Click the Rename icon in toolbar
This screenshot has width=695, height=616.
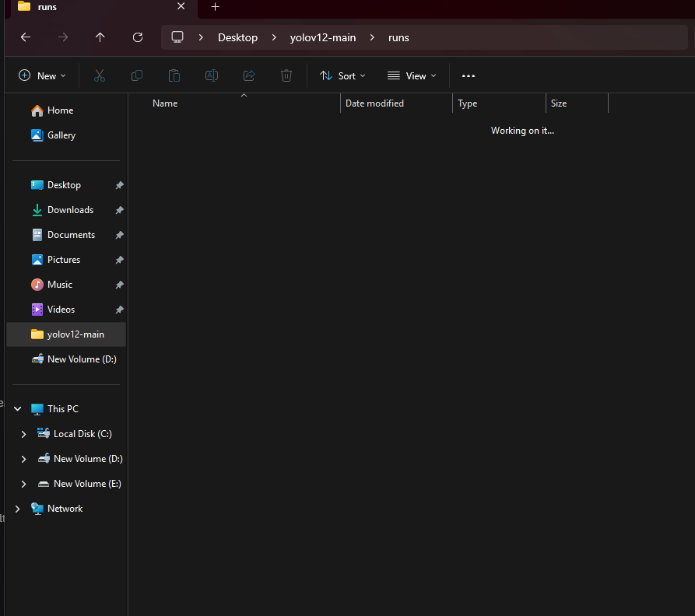click(x=212, y=75)
